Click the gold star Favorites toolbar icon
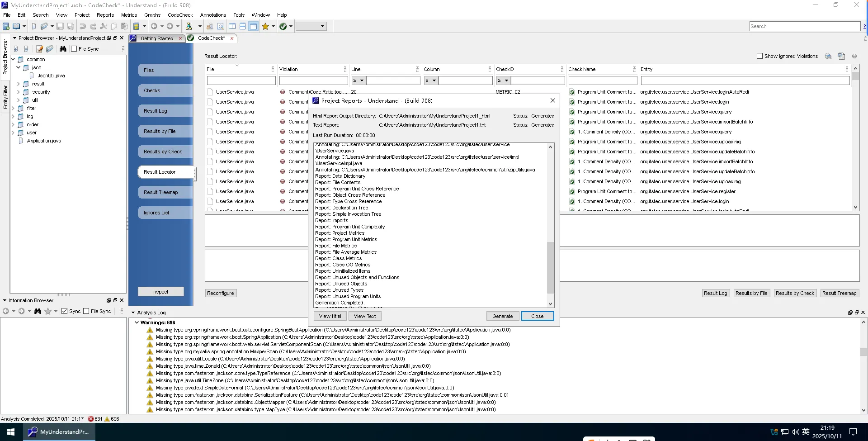 point(265,26)
